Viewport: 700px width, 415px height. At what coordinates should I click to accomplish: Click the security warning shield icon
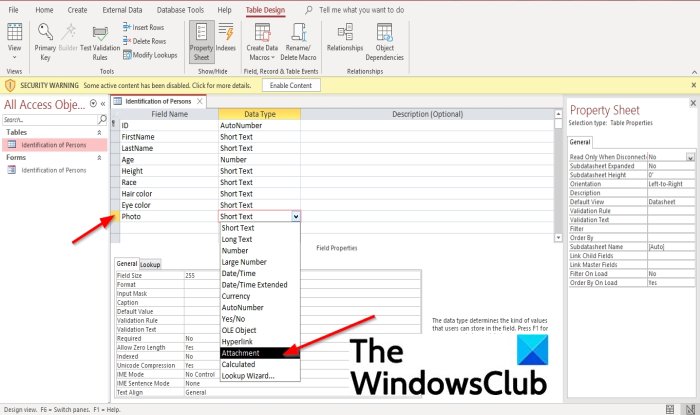click(10, 85)
